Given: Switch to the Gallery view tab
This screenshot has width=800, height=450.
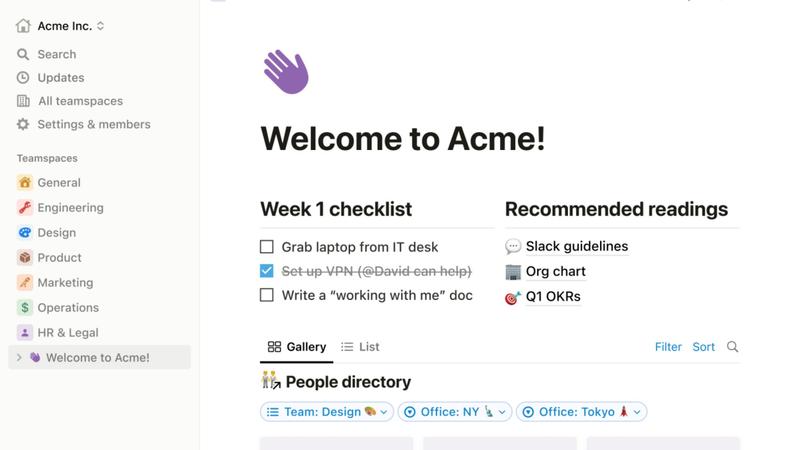Looking at the screenshot, I should (x=297, y=347).
